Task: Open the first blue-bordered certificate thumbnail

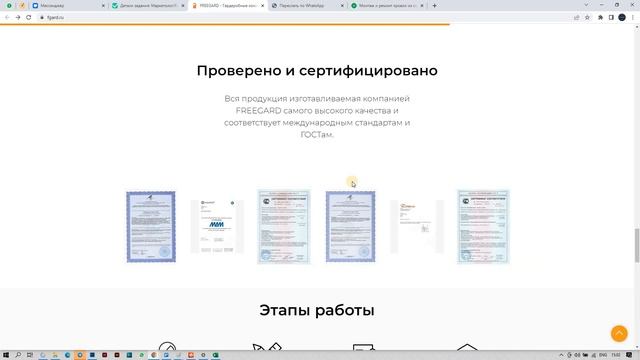Action: [x=151, y=227]
